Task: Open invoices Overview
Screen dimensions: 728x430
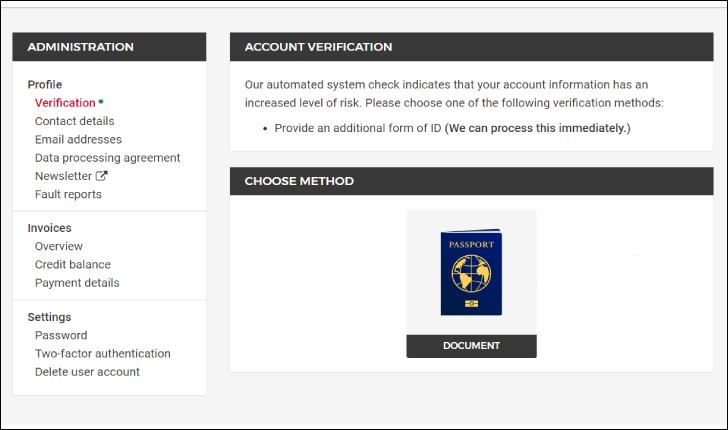Action: click(59, 246)
